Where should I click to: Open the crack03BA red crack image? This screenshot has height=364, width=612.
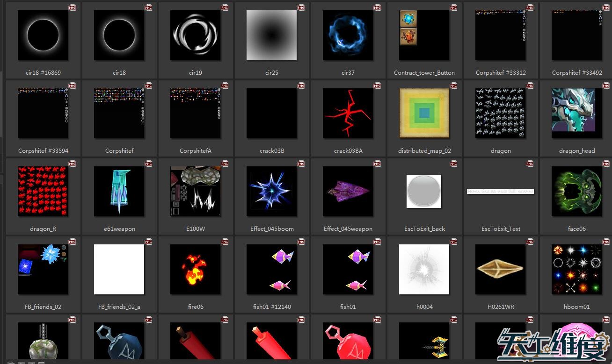click(x=348, y=114)
